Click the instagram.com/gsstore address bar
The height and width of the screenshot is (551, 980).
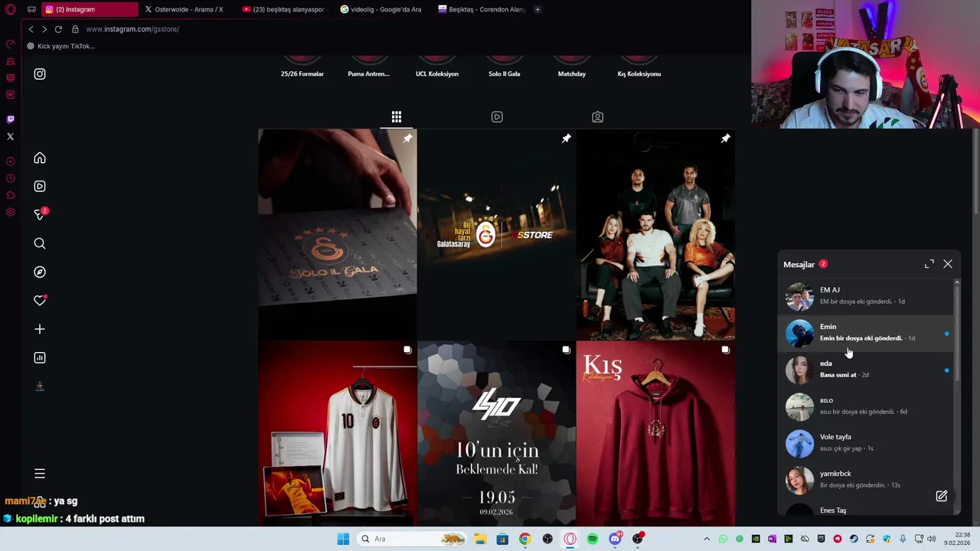click(132, 29)
